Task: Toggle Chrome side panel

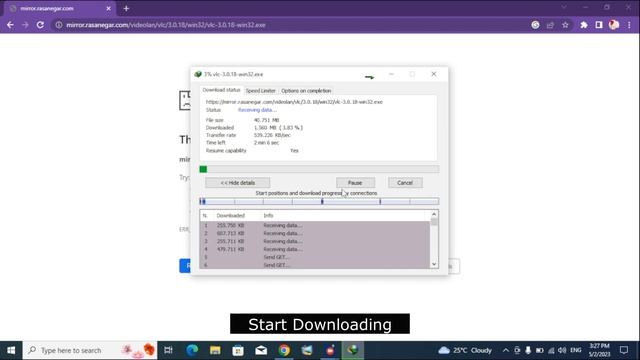Action: pyautogui.click(x=599, y=25)
